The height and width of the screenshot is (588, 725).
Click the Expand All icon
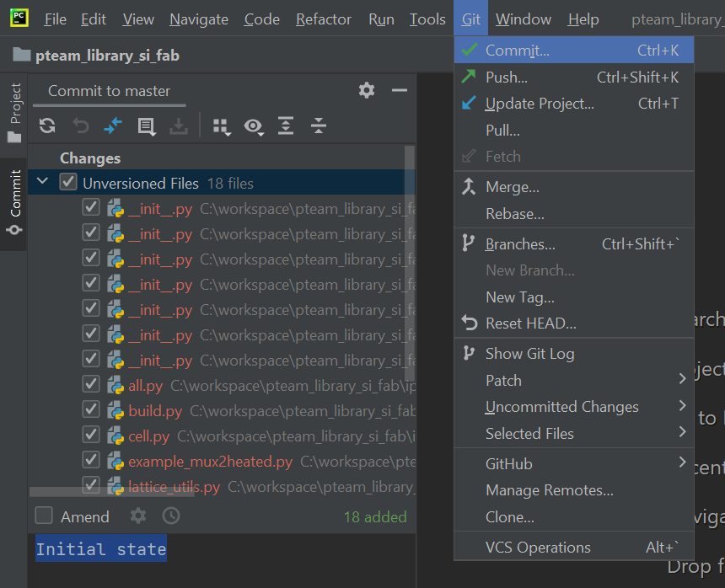point(286,126)
